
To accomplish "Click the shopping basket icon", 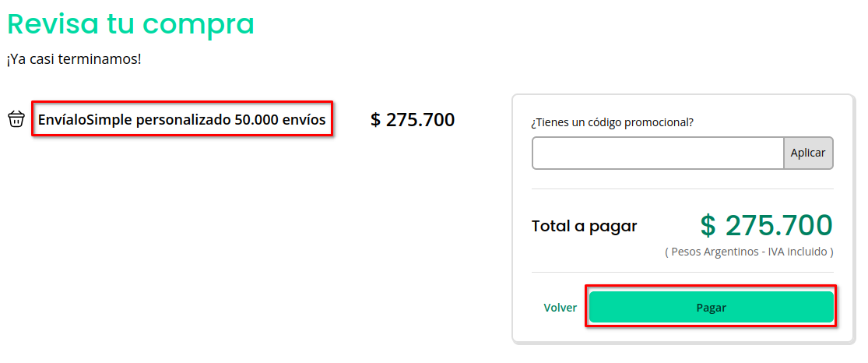I will 16,120.
